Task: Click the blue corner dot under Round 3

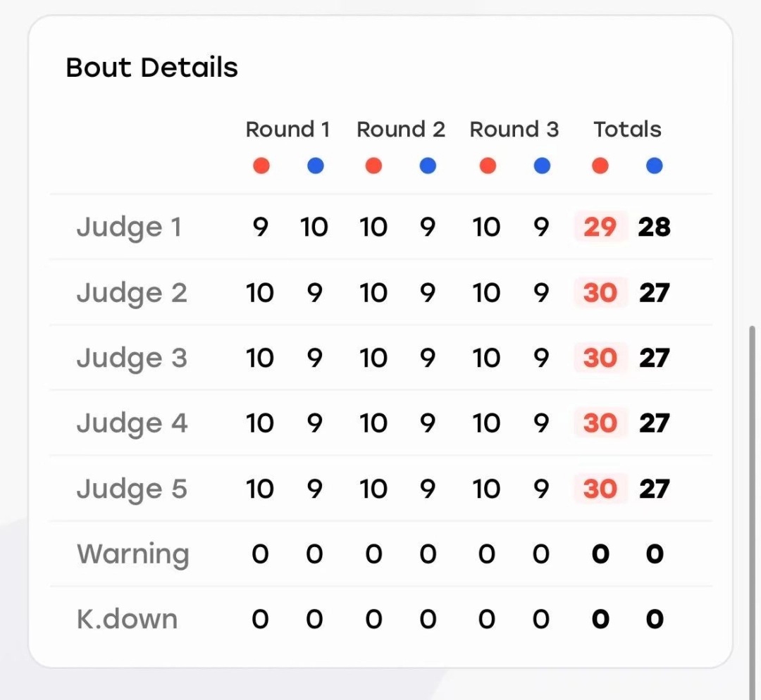Action: click(x=542, y=166)
